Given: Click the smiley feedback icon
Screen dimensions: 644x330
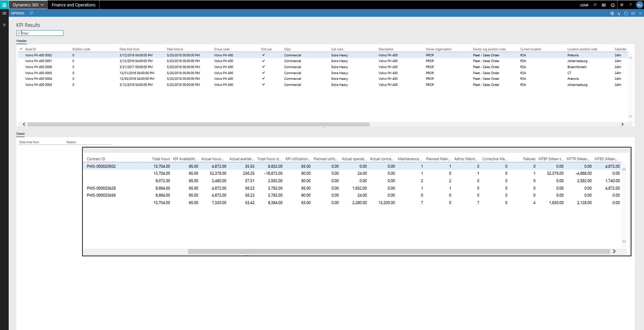Looking at the screenshot, I should (612, 5).
